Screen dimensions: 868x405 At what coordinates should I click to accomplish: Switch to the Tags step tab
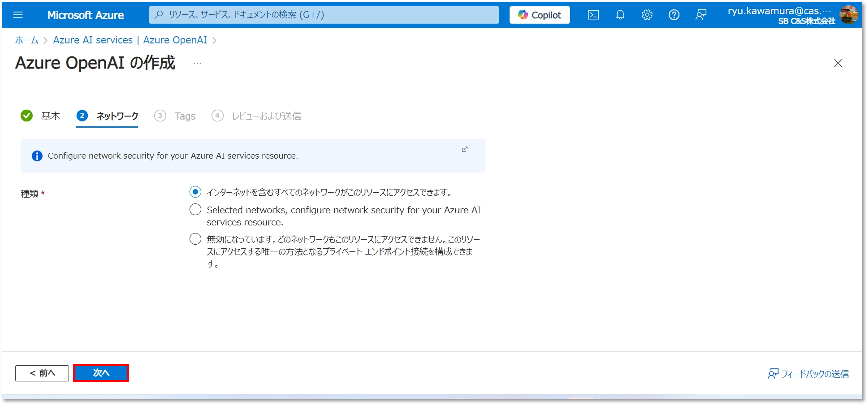[174, 116]
